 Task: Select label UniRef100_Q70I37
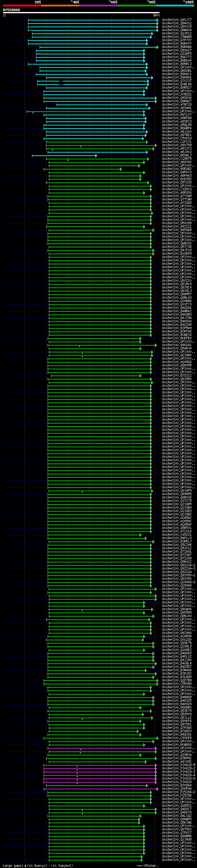click(177, 81)
